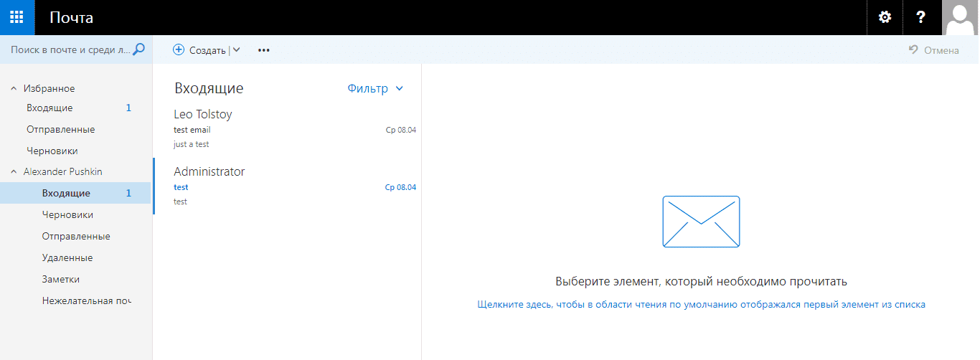Open more actions ellipsis menu
980x360 pixels.
click(x=264, y=50)
